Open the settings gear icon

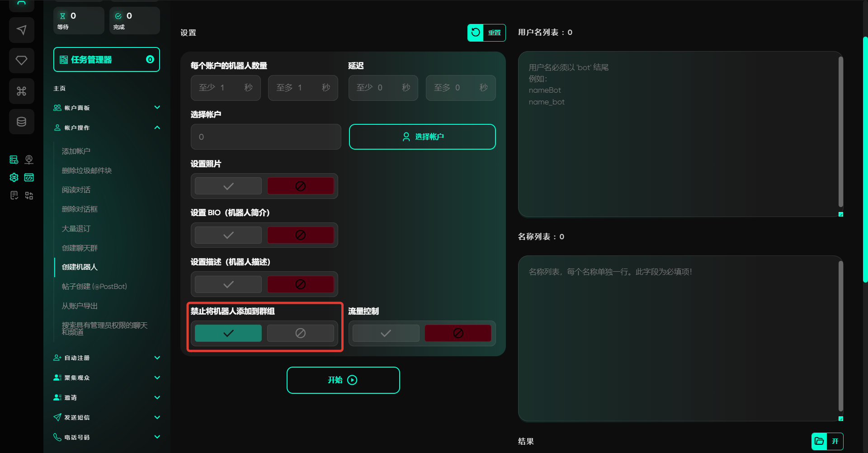[14, 178]
